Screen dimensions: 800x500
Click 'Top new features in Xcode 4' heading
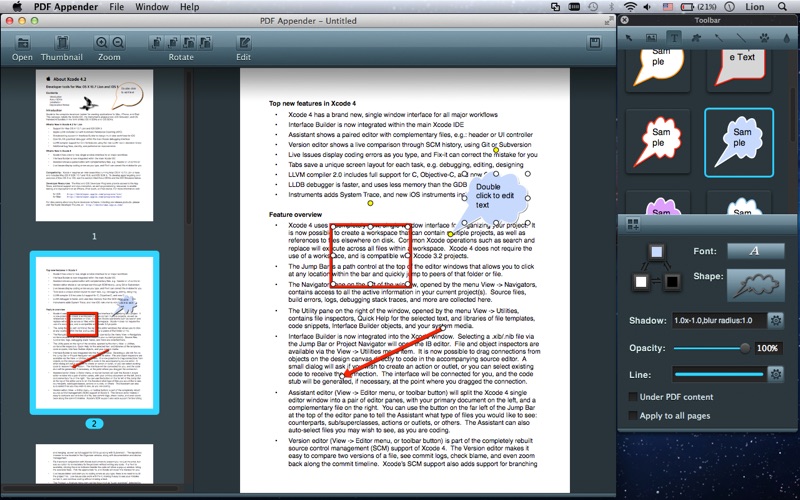coord(313,104)
